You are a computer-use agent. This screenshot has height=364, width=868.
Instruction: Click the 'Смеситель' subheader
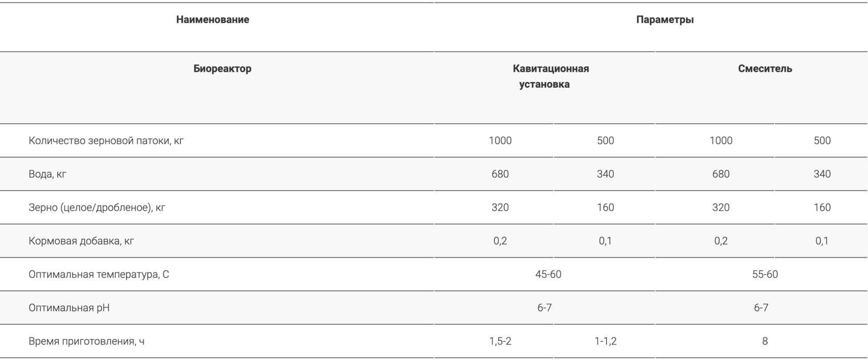[765, 69]
